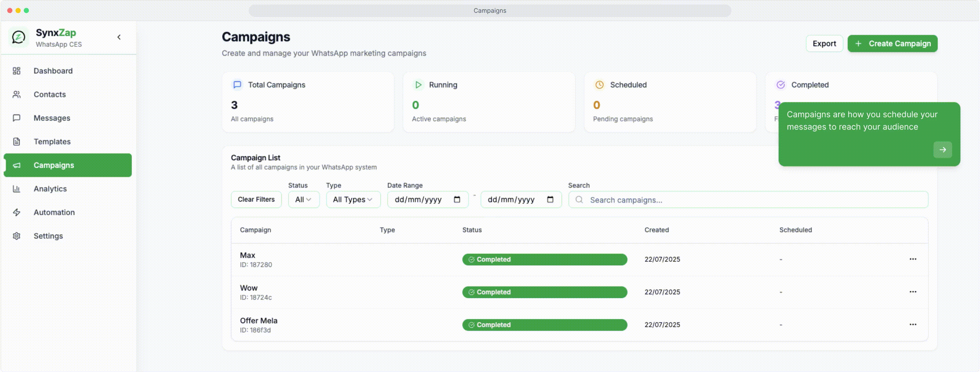
Task: Open the Templates page
Action: pyautogui.click(x=68, y=142)
